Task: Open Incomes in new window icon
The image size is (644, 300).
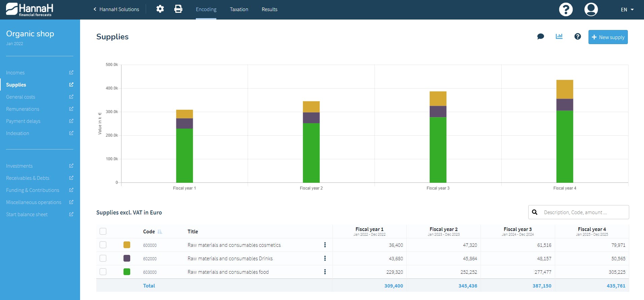Action: click(x=71, y=73)
